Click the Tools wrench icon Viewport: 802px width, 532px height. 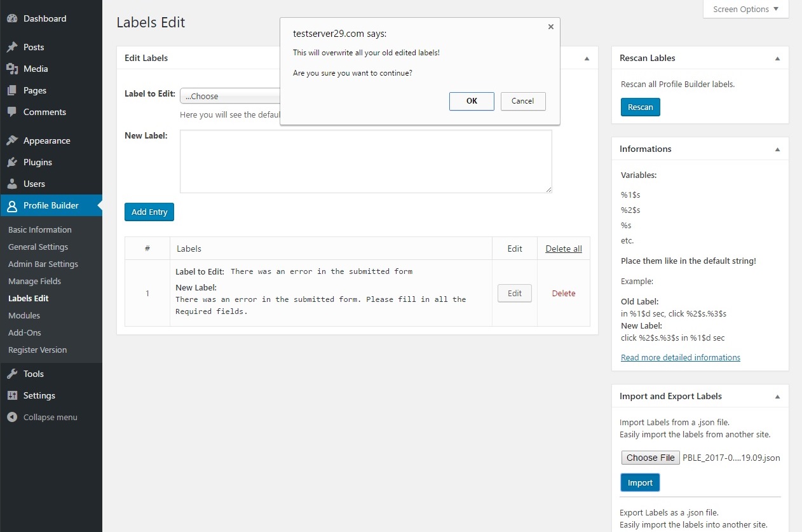pos(12,374)
